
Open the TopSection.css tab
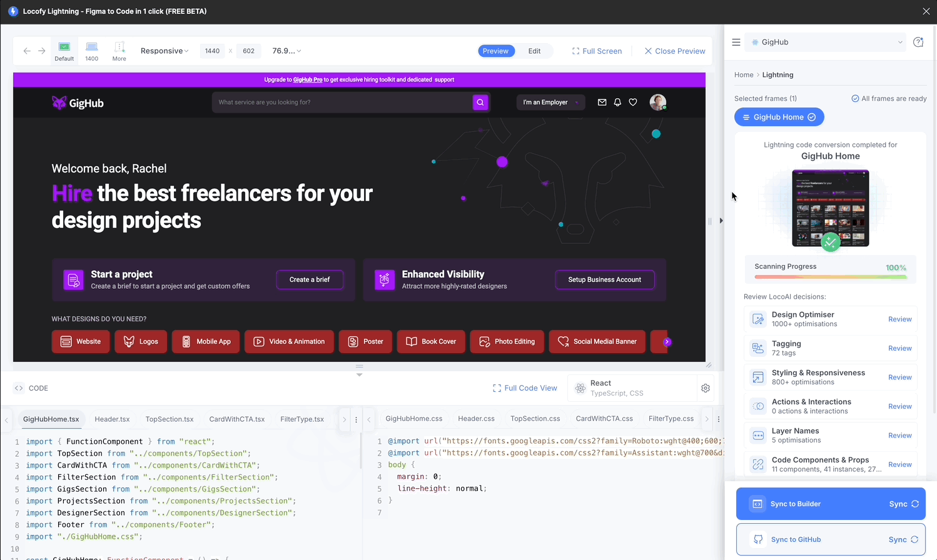tap(535, 419)
